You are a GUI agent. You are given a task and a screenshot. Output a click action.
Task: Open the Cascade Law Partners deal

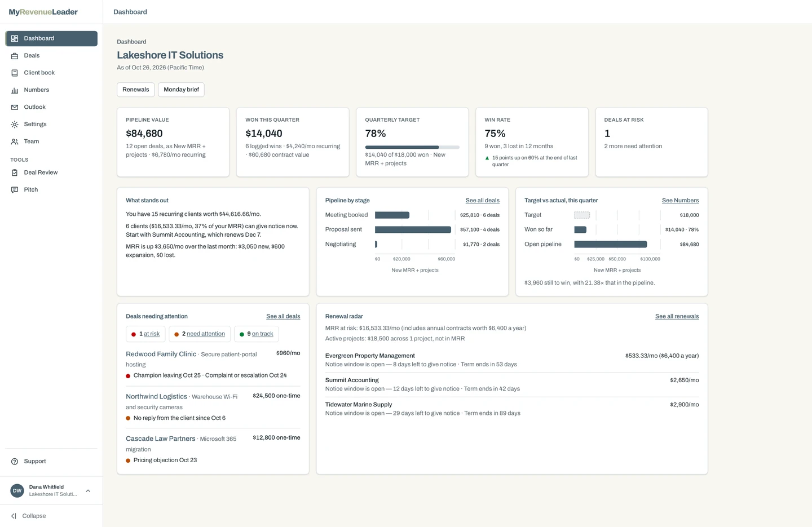(161, 439)
